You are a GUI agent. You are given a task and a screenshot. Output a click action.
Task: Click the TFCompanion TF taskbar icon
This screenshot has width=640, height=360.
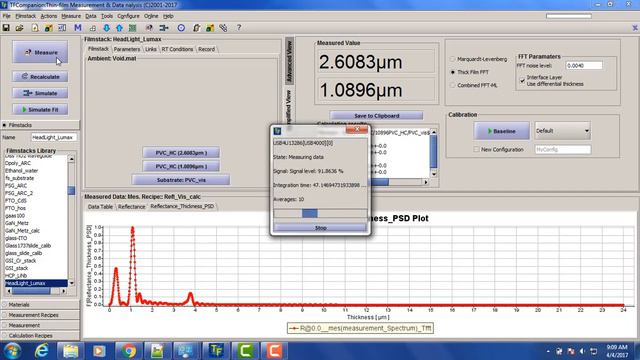pos(216,351)
